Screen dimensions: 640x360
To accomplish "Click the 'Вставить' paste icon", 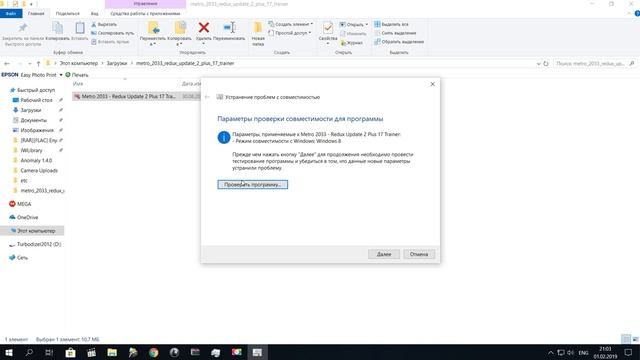I will [80, 28].
